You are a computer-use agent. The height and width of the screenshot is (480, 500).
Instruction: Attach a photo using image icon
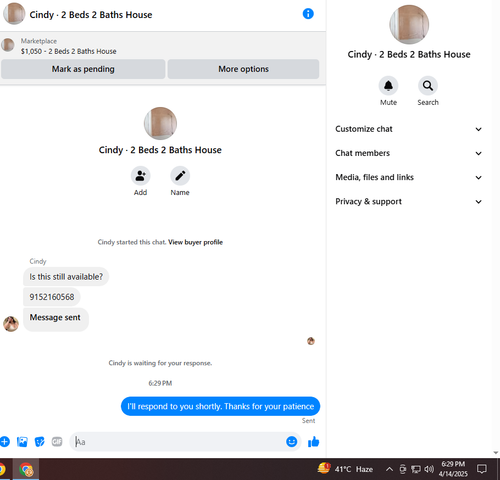point(22,442)
